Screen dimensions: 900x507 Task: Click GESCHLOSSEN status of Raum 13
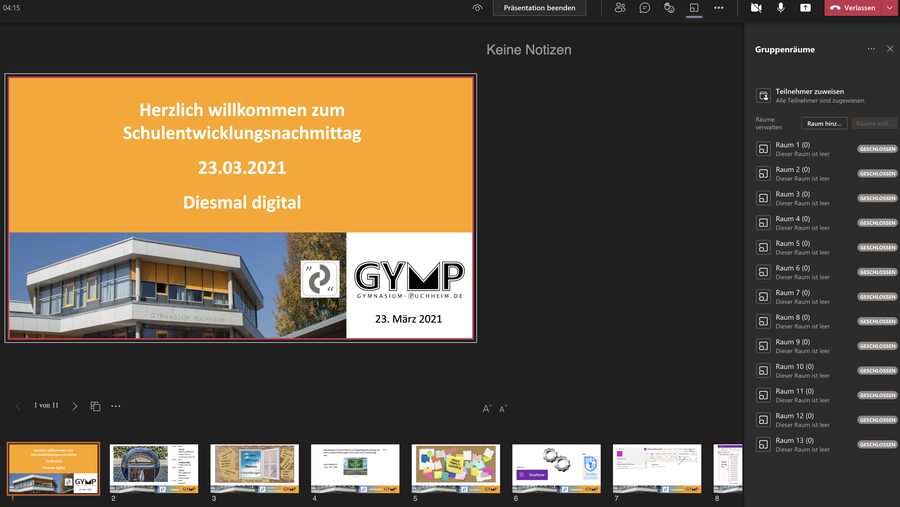click(x=877, y=444)
